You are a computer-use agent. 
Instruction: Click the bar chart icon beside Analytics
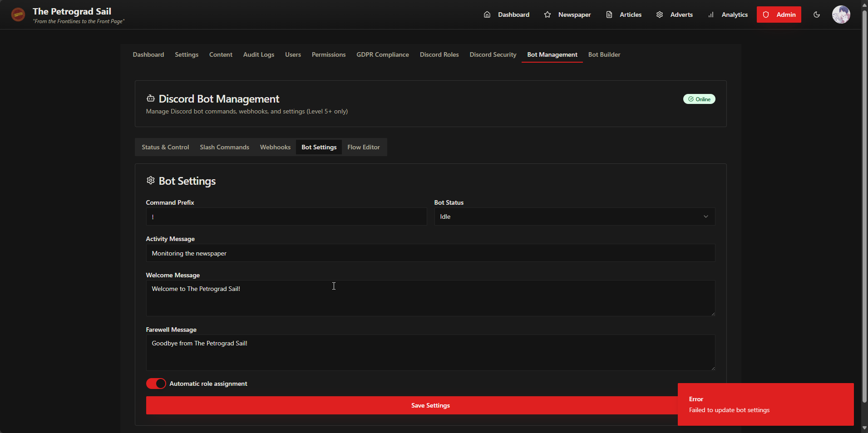coord(711,15)
